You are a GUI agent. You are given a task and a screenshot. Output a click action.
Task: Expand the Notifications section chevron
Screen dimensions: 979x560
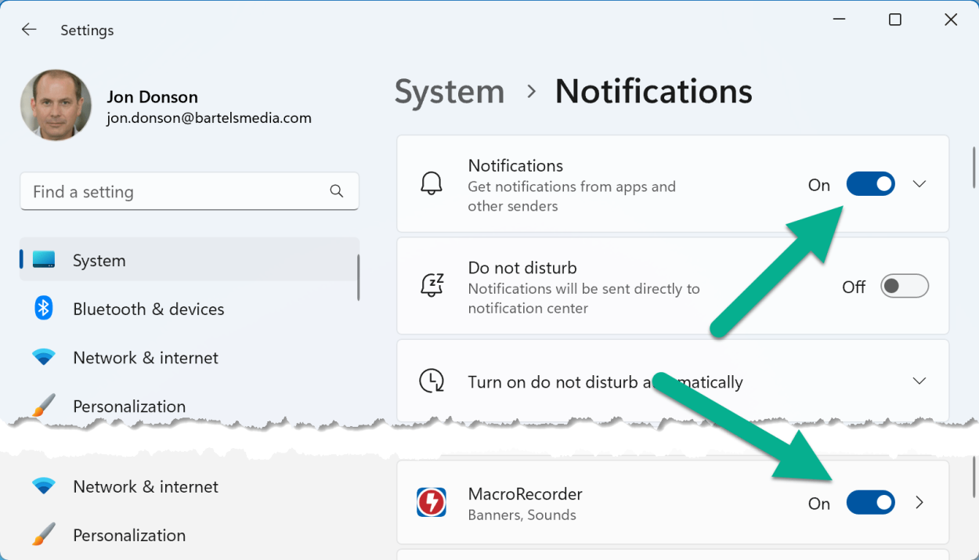pyautogui.click(x=919, y=184)
